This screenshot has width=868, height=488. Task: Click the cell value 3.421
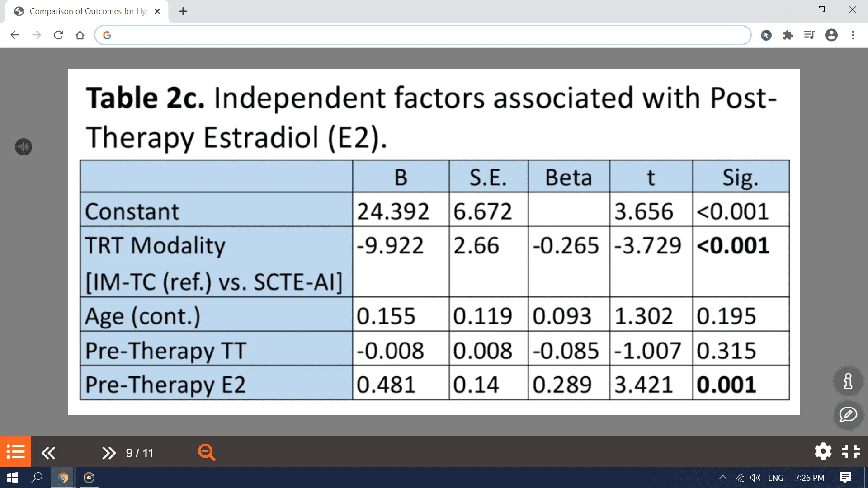[x=644, y=385]
